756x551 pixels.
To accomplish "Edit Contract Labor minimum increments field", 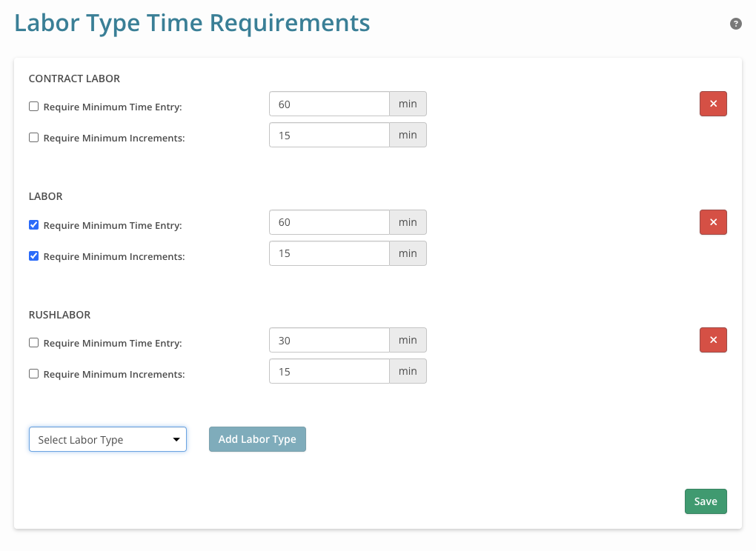I will pyautogui.click(x=329, y=135).
